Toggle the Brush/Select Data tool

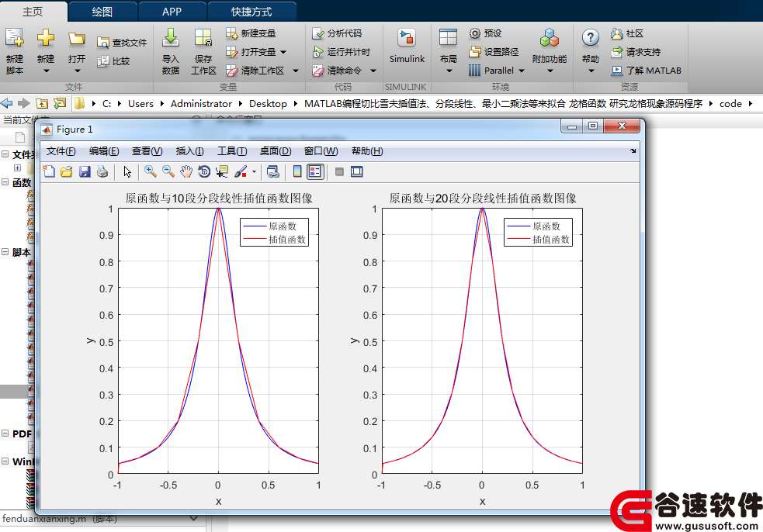pyautogui.click(x=241, y=171)
